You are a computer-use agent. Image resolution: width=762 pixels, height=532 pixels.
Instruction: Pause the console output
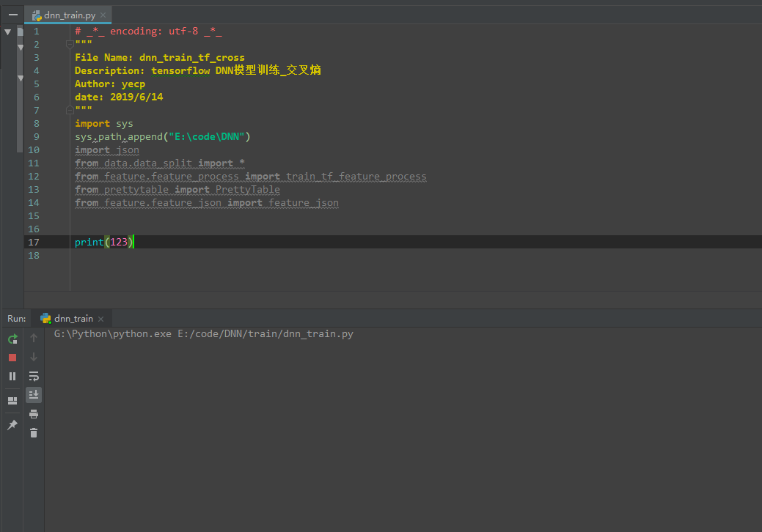[12, 376]
